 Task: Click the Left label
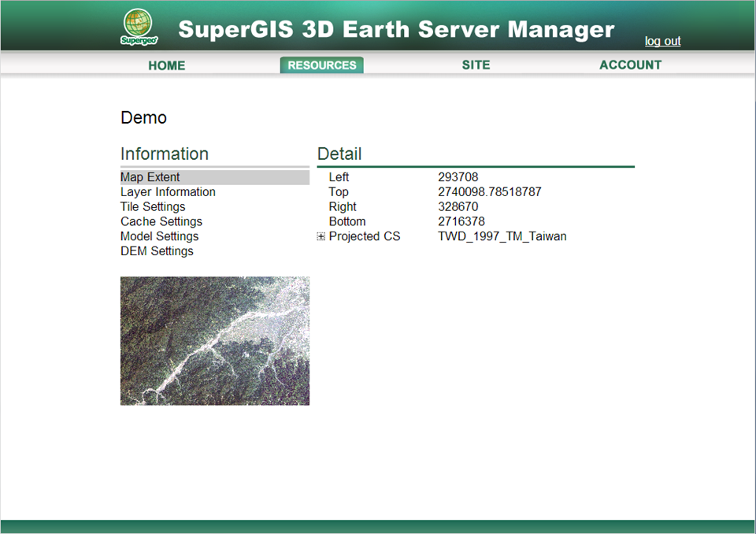click(339, 177)
